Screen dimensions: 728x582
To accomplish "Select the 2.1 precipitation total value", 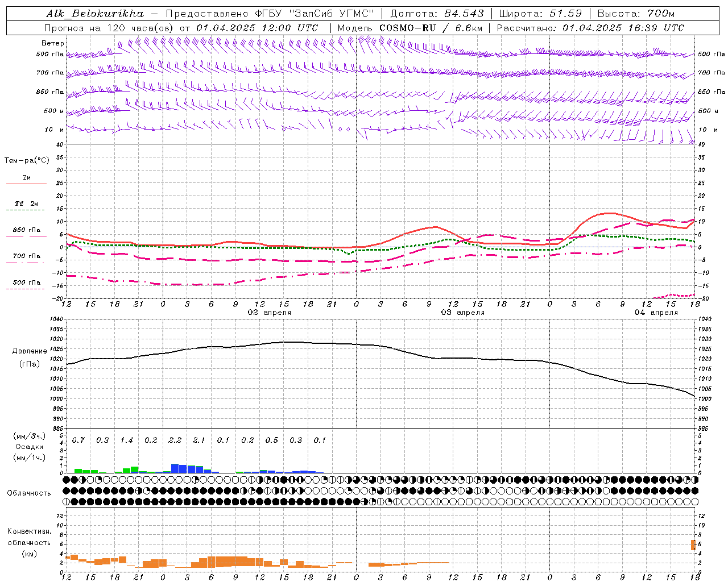I will [x=198, y=440].
